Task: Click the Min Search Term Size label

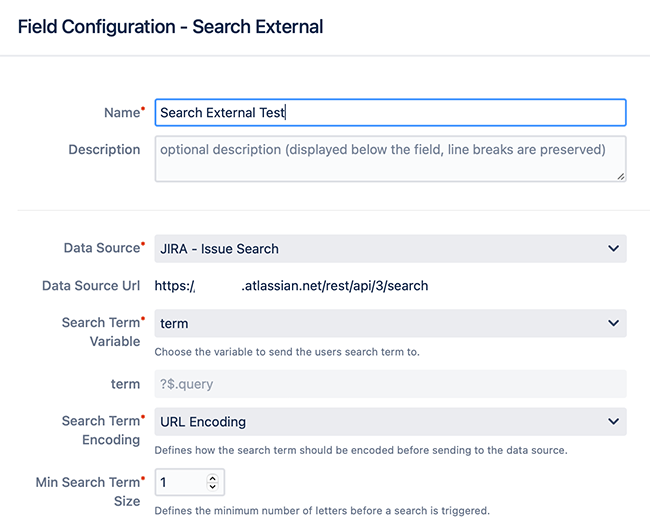Action: click(88, 491)
